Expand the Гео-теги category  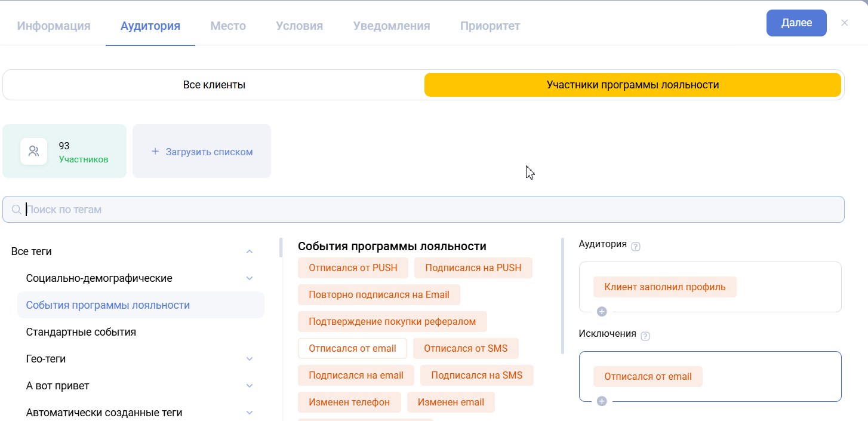click(x=250, y=359)
